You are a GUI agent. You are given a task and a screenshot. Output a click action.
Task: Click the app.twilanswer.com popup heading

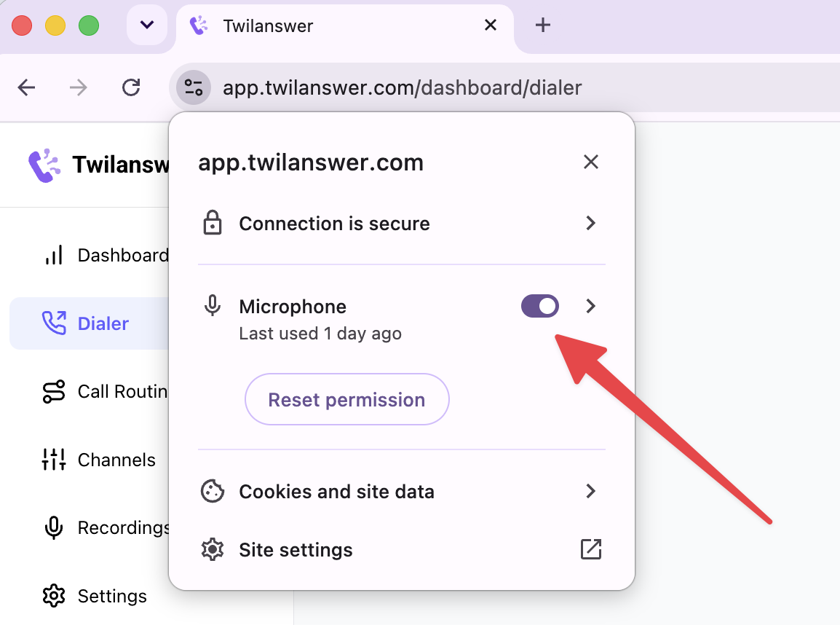311,162
